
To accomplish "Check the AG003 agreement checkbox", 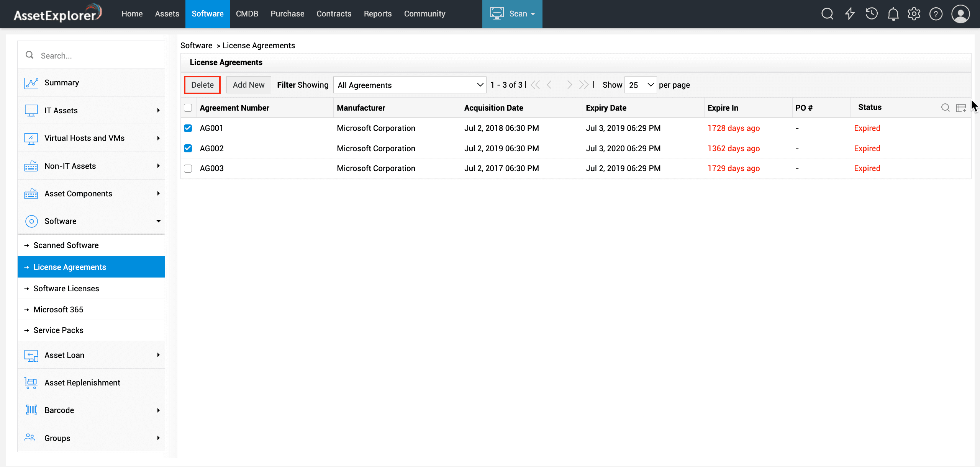I will click(x=188, y=168).
